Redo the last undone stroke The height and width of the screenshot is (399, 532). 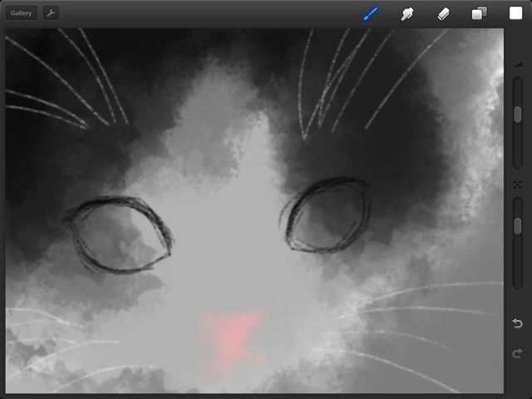coord(517,353)
